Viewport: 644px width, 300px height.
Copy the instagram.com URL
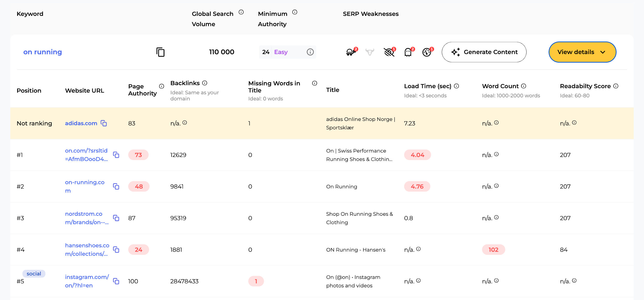116,281
